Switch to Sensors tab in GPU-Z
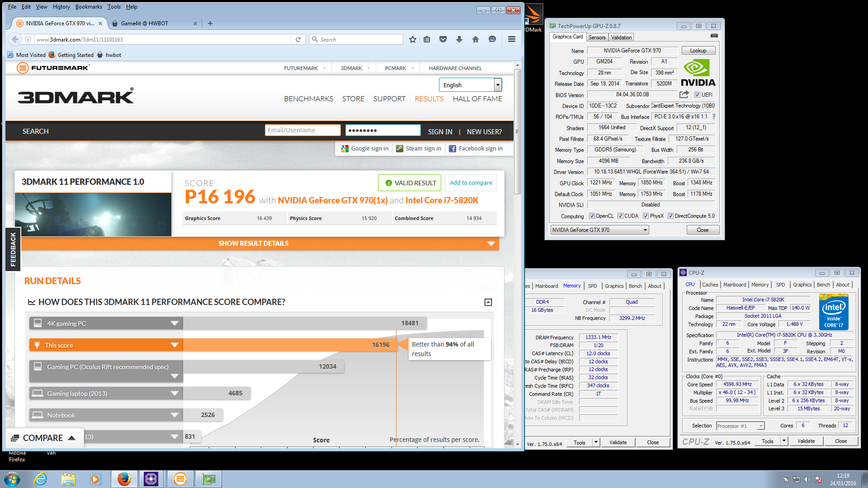This screenshot has height=488, width=868. tap(597, 38)
